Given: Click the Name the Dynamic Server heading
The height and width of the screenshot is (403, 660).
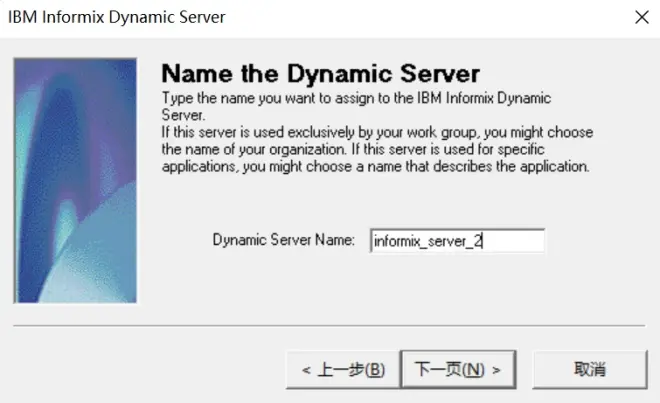Looking at the screenshot, I should click(320, 73).
